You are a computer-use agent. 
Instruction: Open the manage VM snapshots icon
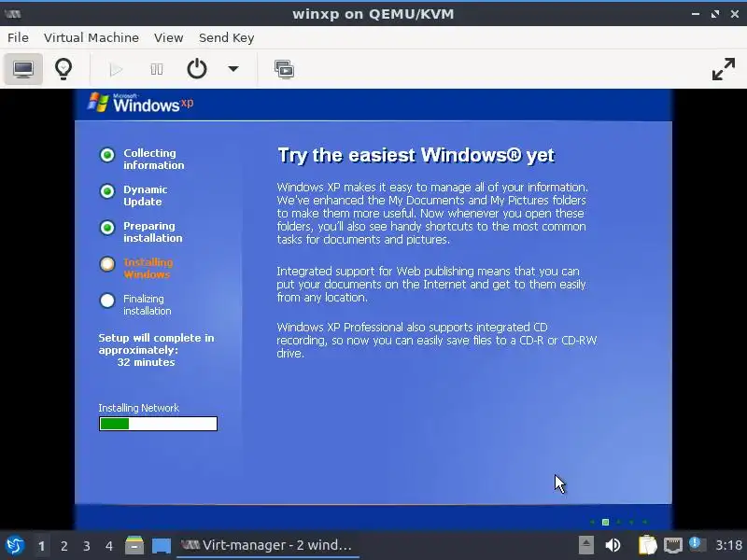[284, 69]
